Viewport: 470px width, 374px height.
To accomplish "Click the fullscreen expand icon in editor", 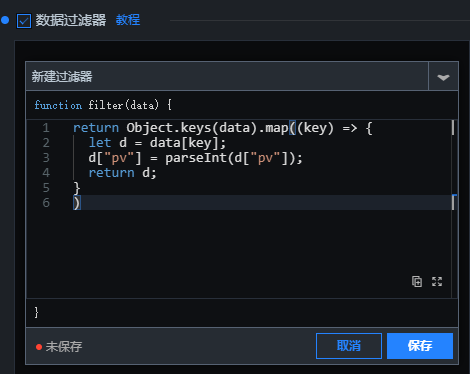I will (437, 281).
